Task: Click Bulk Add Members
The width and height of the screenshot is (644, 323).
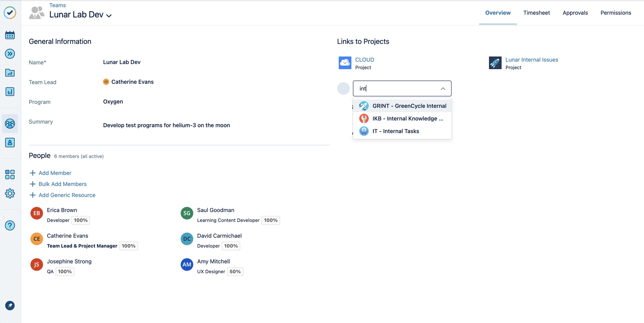Action: tap(62, 184)
